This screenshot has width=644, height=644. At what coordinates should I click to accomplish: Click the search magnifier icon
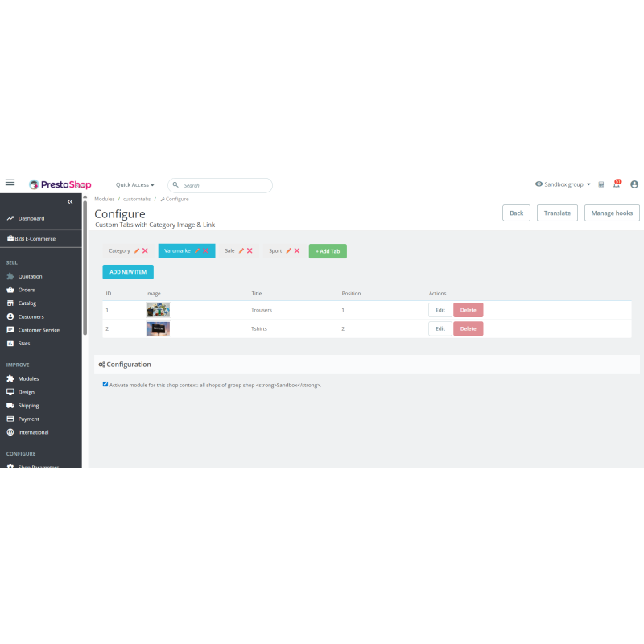coord(175,185)
